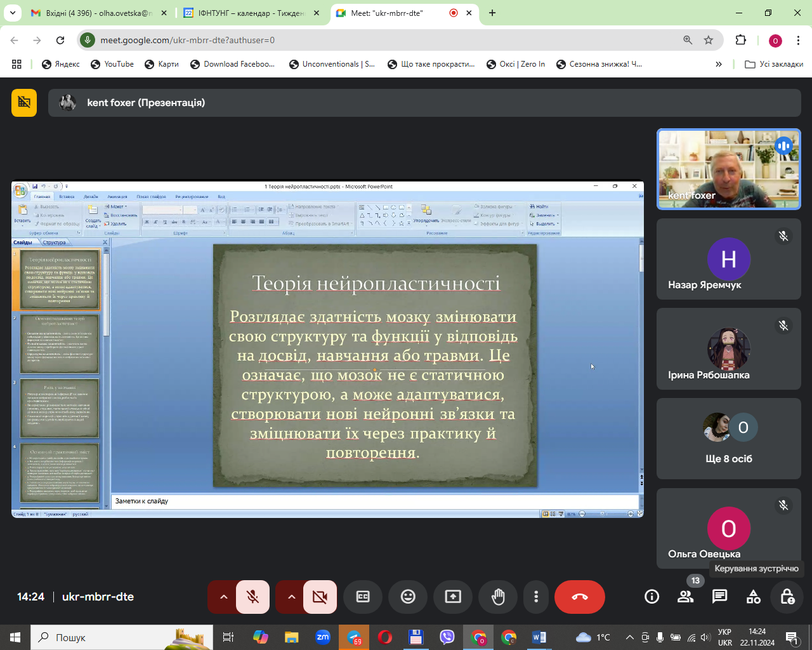Select Ірина Рябошапка participant tile

coord(729,349)
